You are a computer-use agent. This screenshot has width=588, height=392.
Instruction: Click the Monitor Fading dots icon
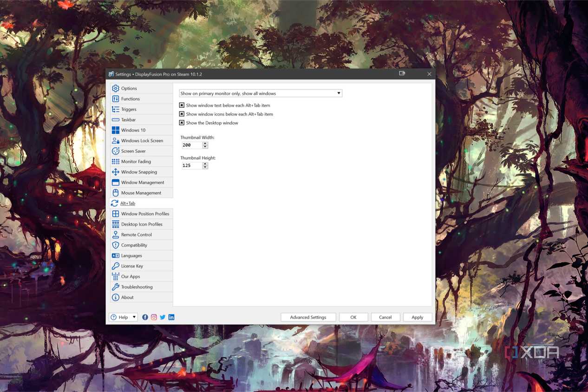pyautogui.click(x=116, y=162)
